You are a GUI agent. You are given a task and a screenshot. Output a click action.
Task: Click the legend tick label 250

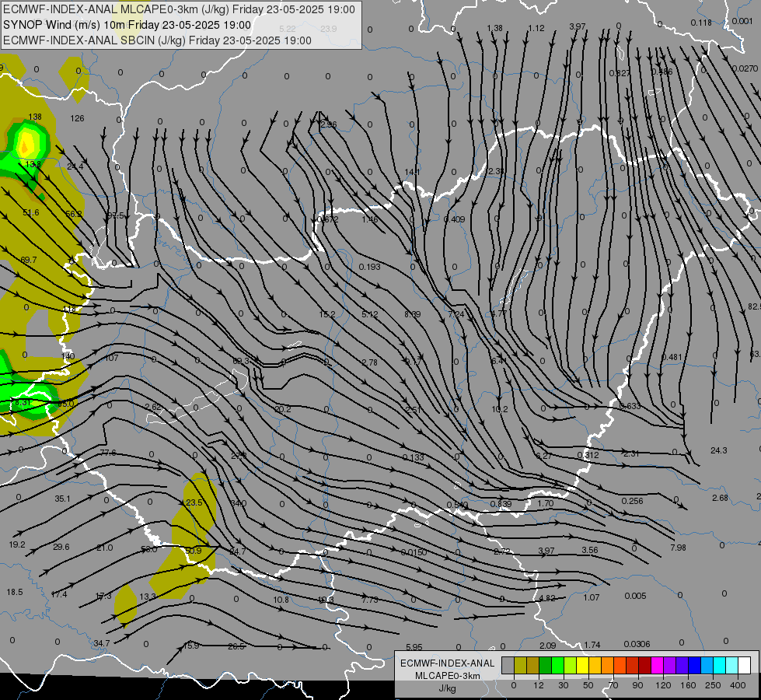713,685
